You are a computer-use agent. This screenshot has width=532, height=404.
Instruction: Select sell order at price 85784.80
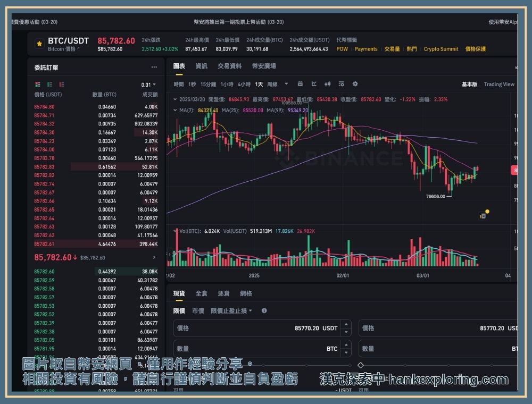coord(96,107)
